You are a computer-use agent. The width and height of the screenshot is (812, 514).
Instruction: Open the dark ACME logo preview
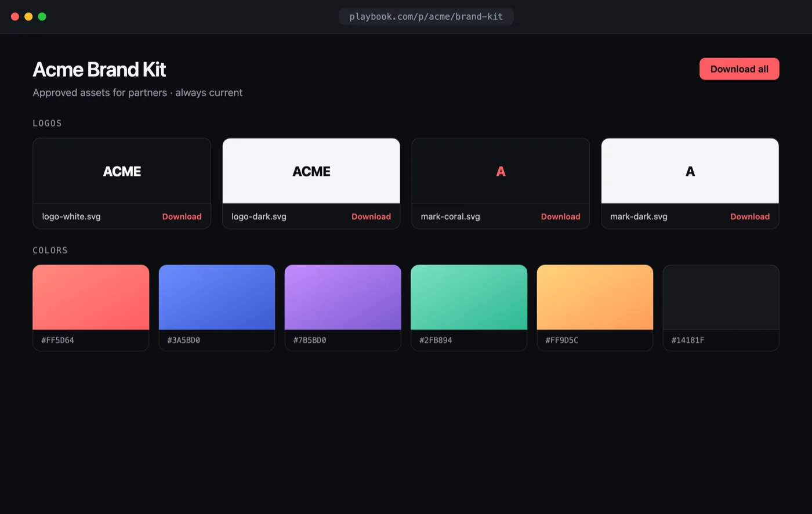[x=311, y=171]
